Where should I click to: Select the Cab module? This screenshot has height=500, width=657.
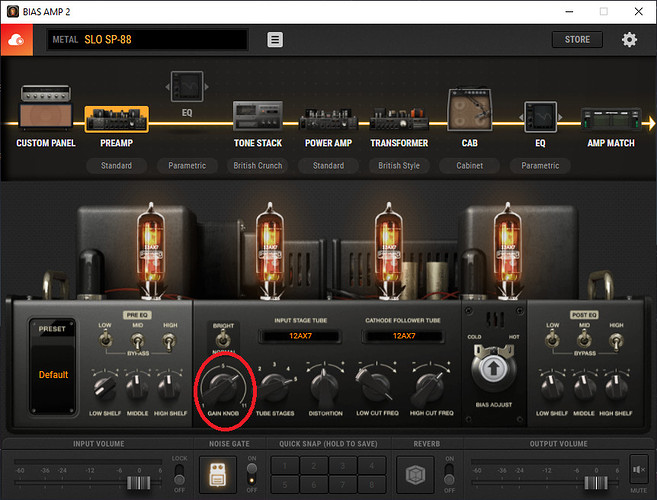point(470,109)
